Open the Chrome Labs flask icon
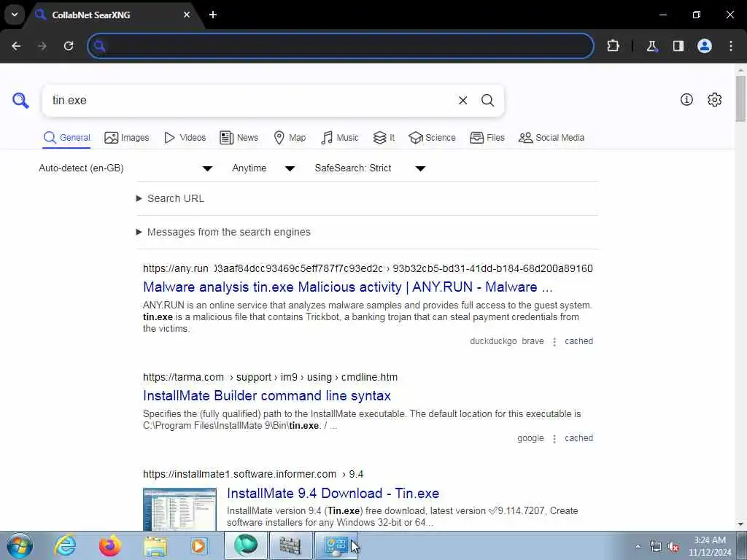Screen dimensions: 747x560 (x=651, y=46)
